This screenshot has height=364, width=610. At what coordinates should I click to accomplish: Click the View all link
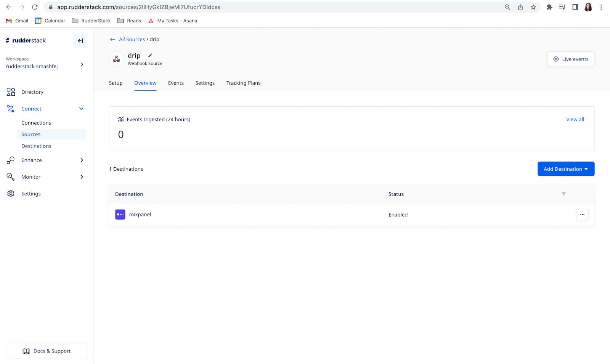click(x=575, y=119)
